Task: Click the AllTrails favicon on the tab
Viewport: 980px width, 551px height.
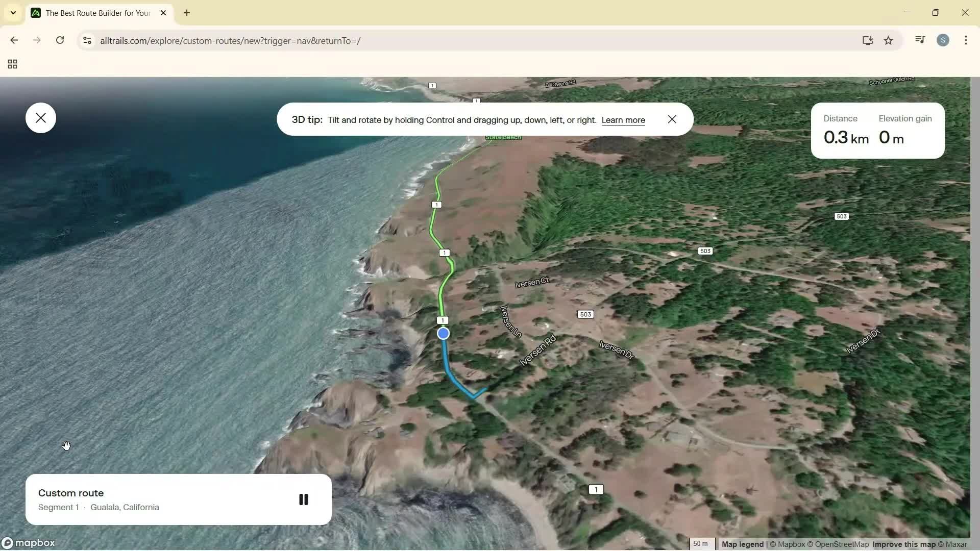Action: [36, 13]
